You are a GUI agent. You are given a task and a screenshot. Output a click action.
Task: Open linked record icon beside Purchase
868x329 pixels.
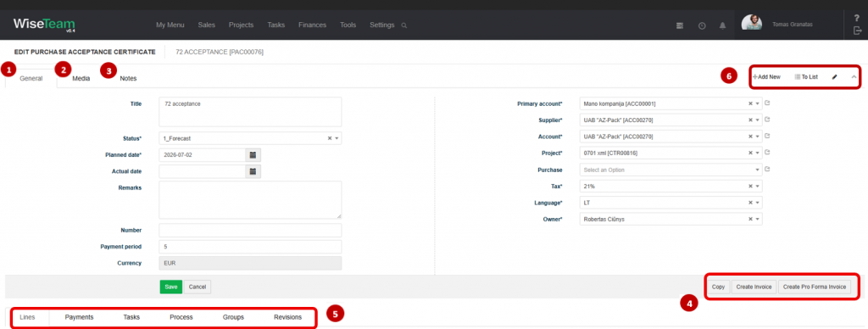pos(767,170)
